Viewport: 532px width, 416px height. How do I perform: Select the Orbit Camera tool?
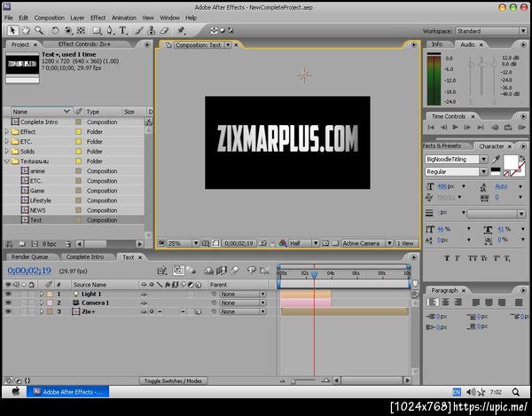(68, 31)
